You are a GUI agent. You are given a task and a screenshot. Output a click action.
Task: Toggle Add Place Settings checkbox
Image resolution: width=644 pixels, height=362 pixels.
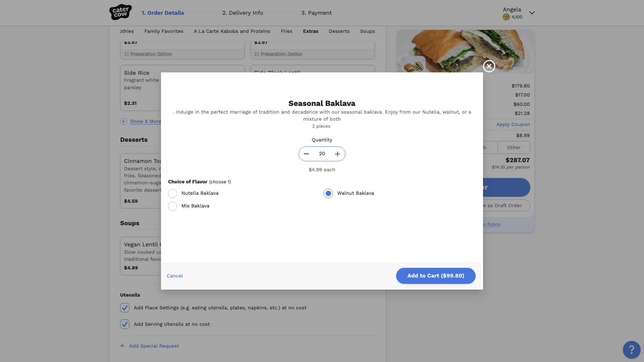click(125, 308)
